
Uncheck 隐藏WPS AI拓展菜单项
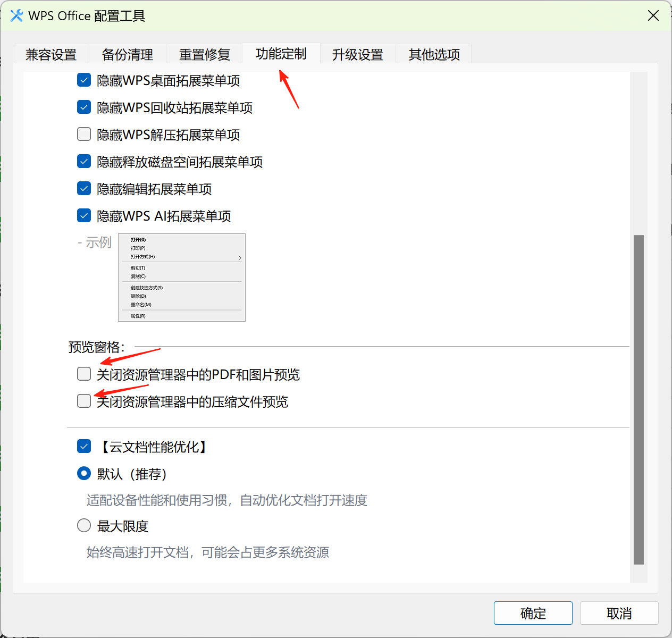pos(84,215)
